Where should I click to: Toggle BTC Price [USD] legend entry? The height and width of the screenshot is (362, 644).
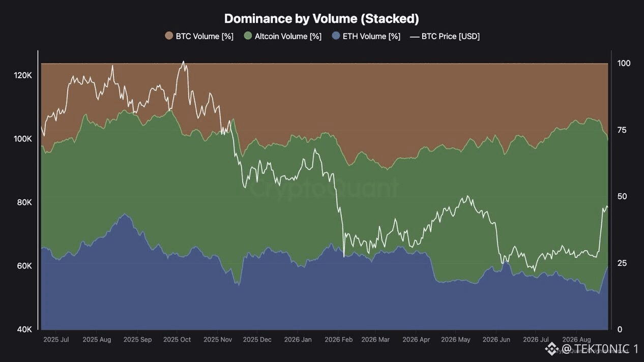[445, 36]
